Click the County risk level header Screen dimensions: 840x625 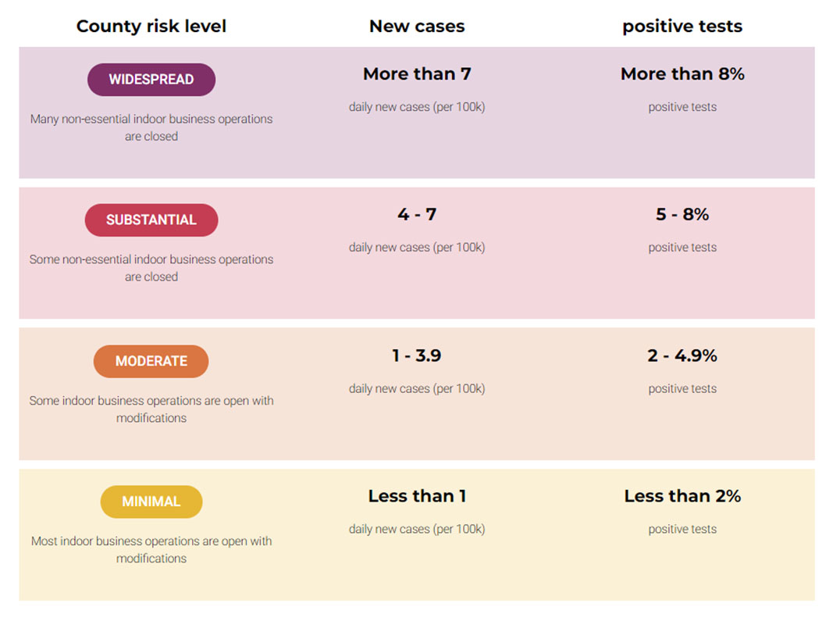[x=151, y=27]
